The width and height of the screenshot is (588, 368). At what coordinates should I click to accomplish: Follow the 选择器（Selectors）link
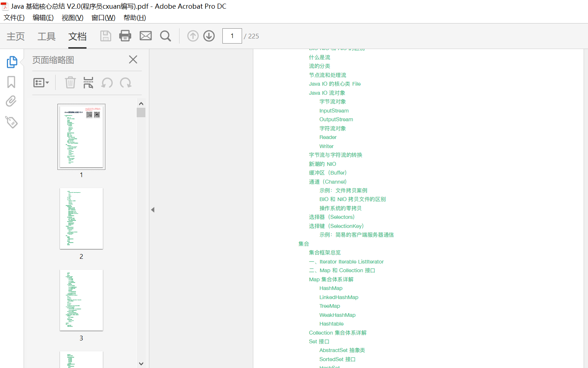[332, 217]
